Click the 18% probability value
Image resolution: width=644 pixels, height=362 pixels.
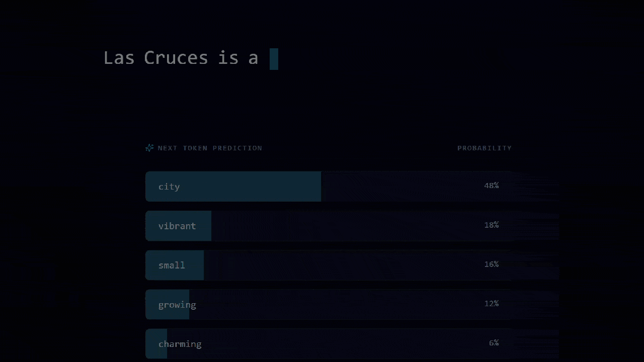(x=491, y=225)
